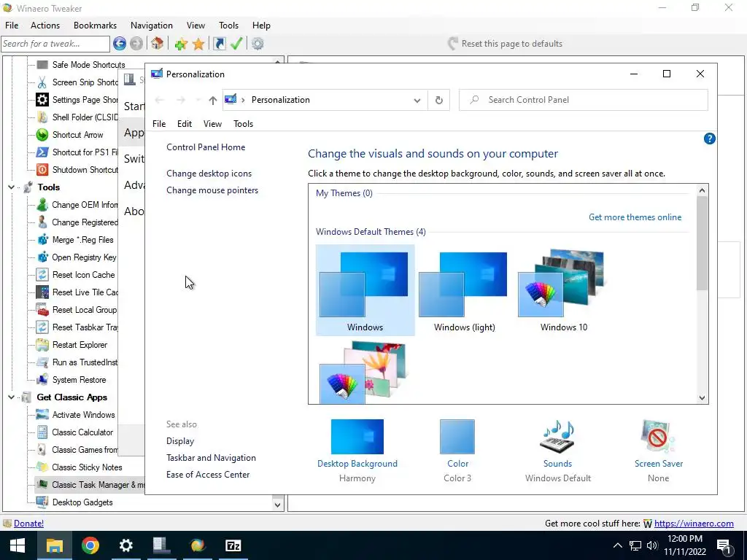
Task: Click Winaero back navigation arrow
Action: tap(120, 44)
